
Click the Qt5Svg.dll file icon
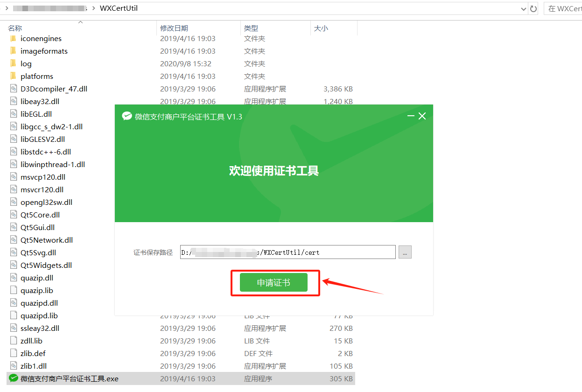13,252
